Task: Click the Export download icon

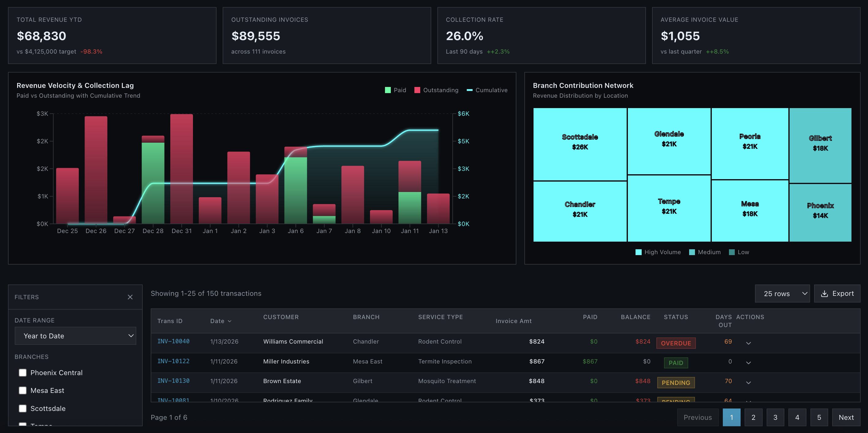Action: tap(824, 293)
